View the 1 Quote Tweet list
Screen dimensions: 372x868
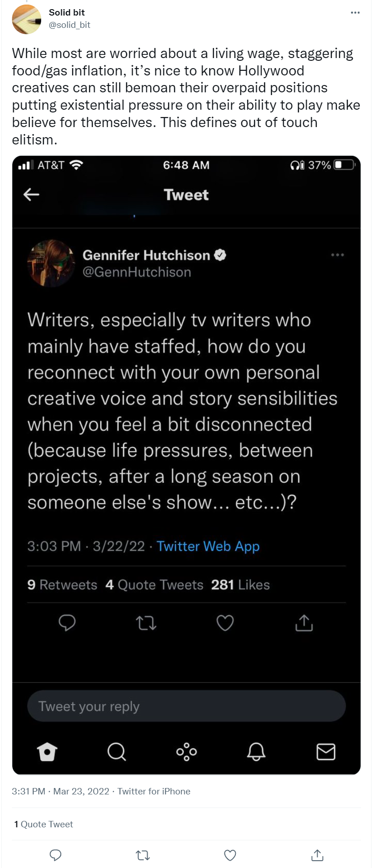[44, 824]
